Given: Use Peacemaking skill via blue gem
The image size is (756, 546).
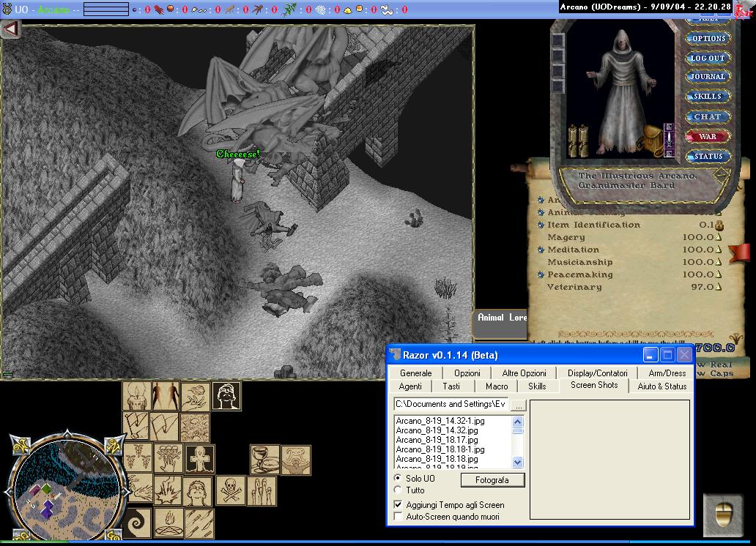Looking at the screenshot, I should (x=541, y=274).
